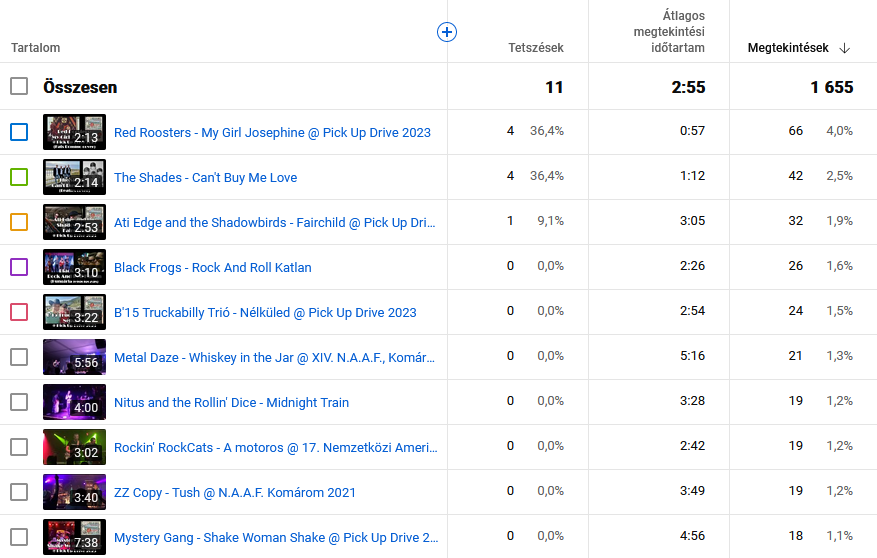Click the Red Roosters video thumbnail
The width and height of the screenshot is (877, 558).
[74, 132]
